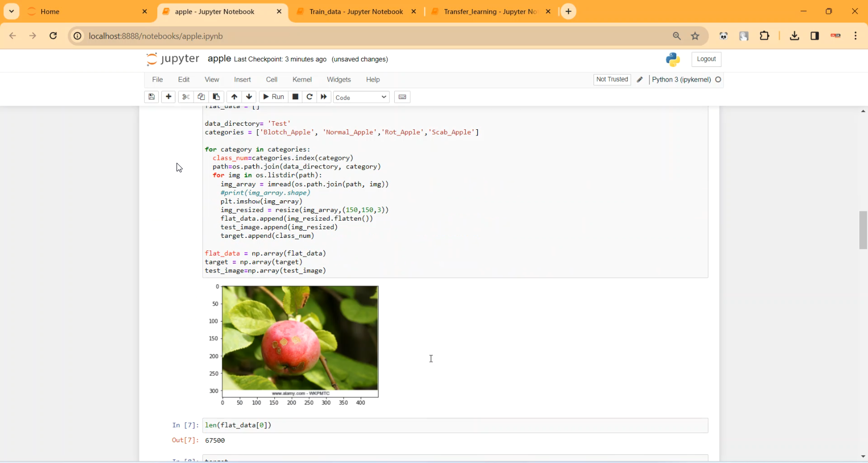Save the notebook using the save icon
Screen dimensions: 868x463
[151, 97]
